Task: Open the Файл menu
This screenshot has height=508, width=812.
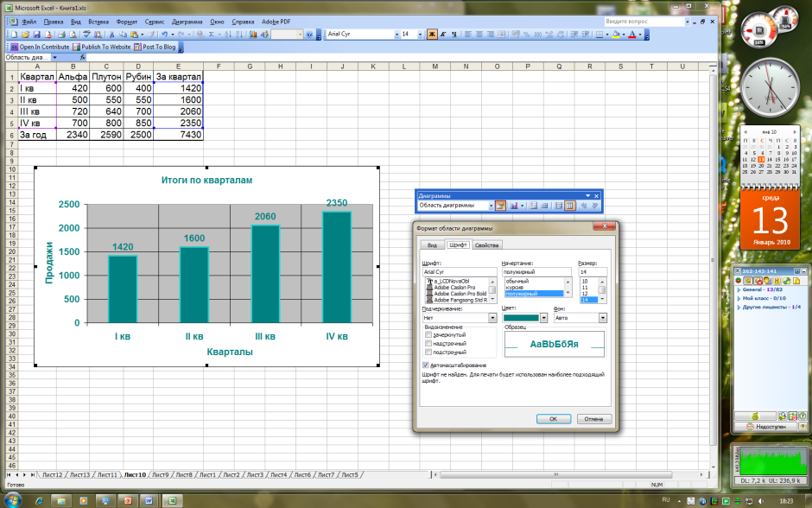Action: point(29,22)
